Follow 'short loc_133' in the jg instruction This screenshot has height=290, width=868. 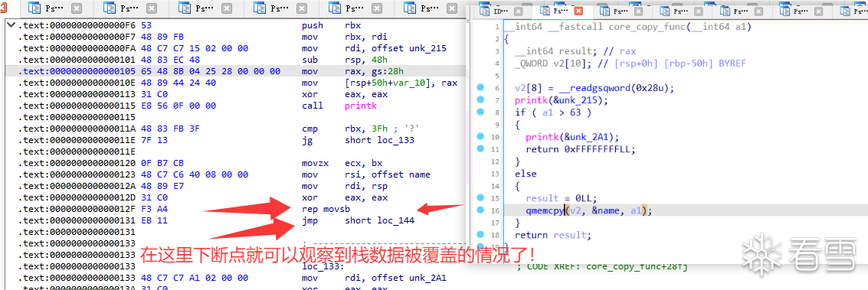pos(380,140)
